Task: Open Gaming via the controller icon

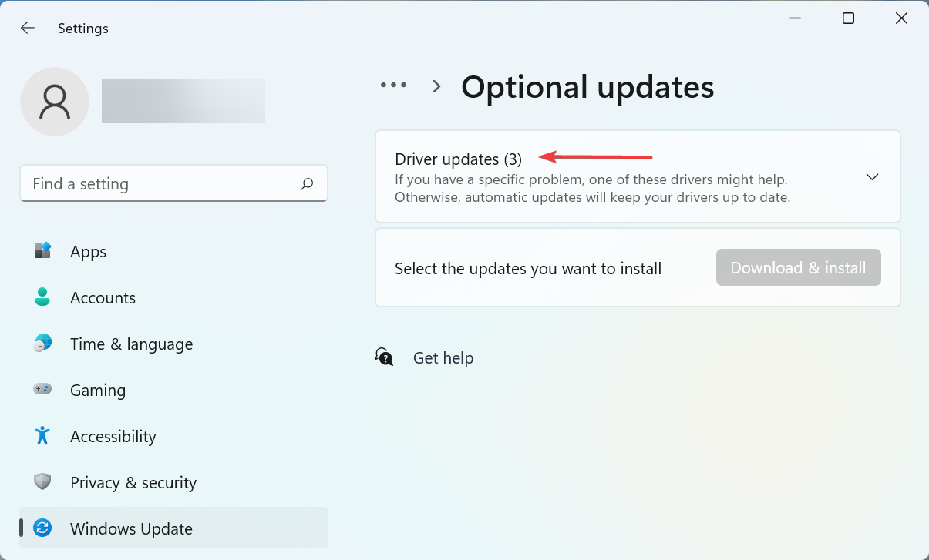Action: click(42, 390)
